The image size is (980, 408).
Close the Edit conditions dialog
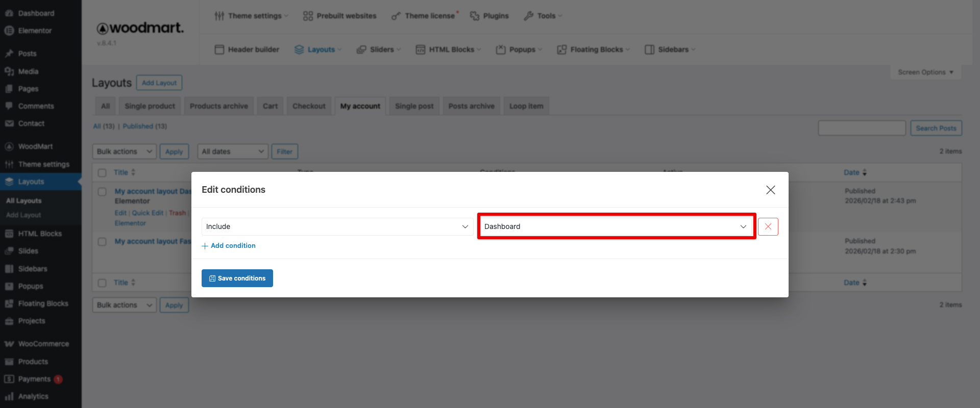(770, 190)
